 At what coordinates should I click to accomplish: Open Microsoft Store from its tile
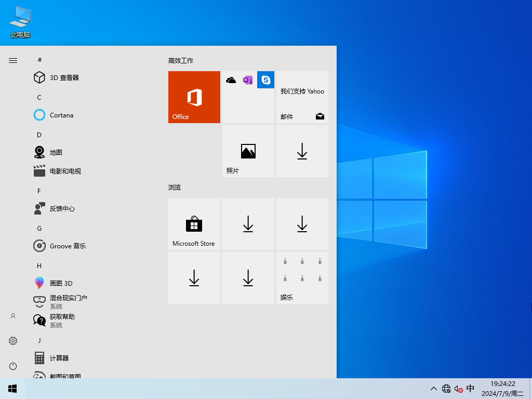(194, 224)
